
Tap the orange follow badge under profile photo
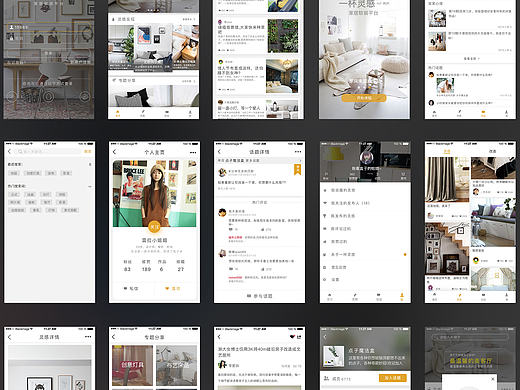click(x=154, y=227)
